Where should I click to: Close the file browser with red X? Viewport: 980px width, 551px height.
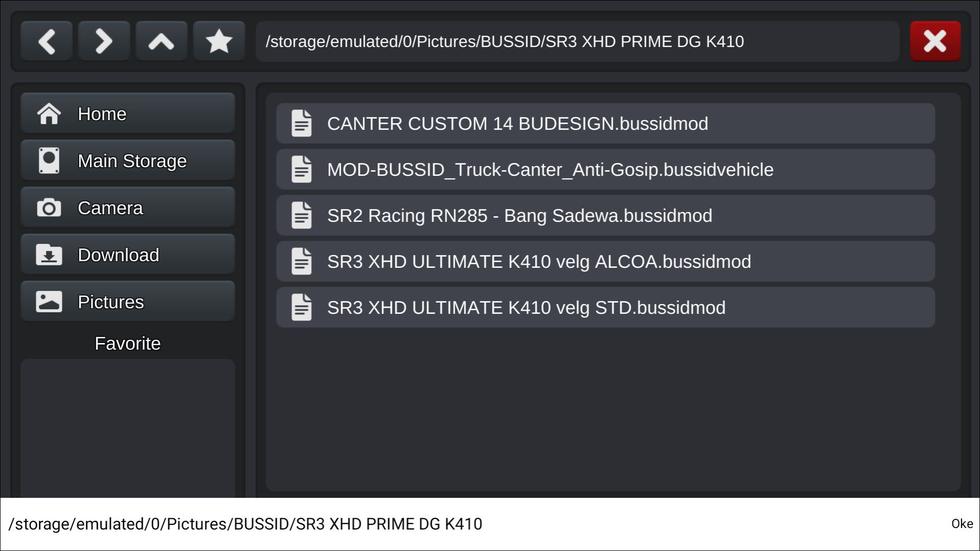pos(935,41)
